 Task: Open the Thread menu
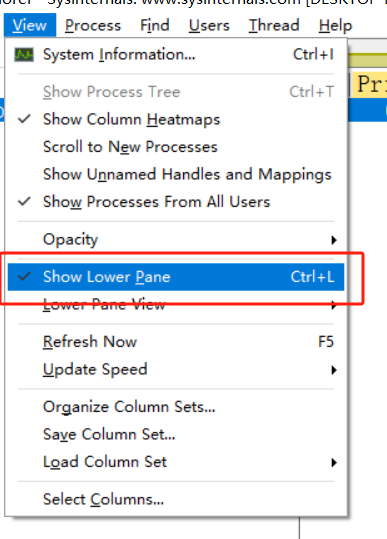click(x=274, y=25)
